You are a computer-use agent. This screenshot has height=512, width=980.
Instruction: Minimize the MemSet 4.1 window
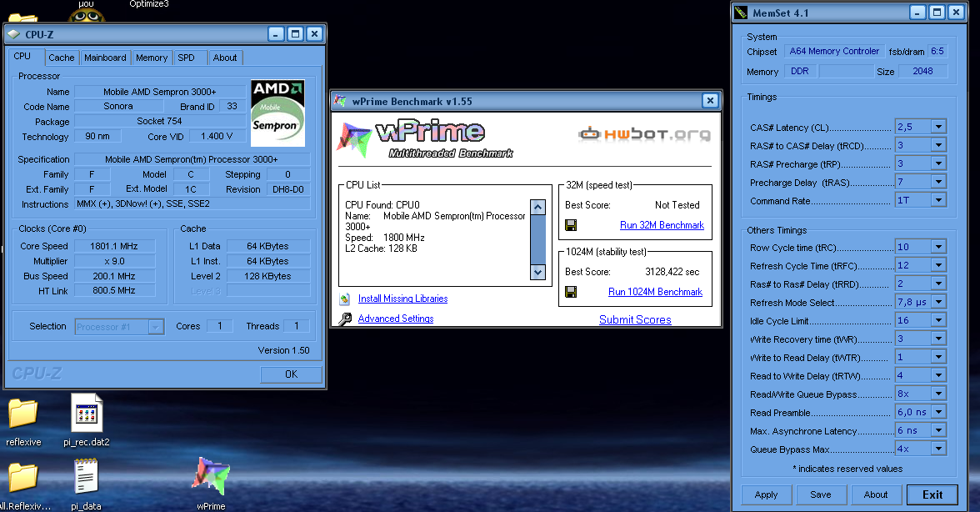(x=917, y=12)
